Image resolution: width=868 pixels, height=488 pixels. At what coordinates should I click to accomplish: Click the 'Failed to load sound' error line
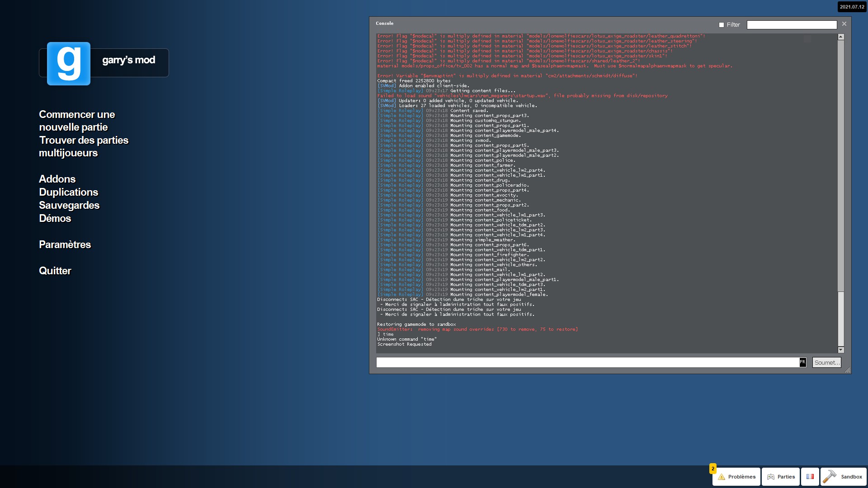point(522,96)
